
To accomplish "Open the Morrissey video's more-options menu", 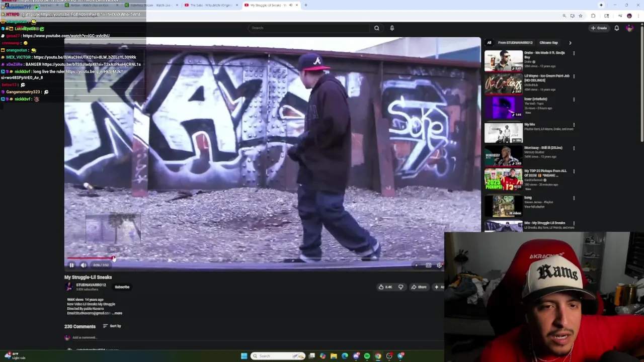I will pos(574,148).
